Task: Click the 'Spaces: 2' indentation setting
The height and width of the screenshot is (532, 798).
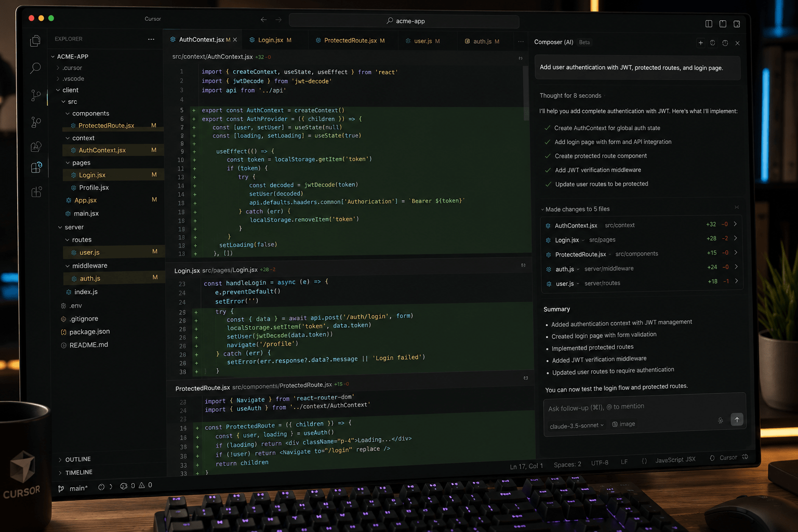Action: (x=567, y=464)
